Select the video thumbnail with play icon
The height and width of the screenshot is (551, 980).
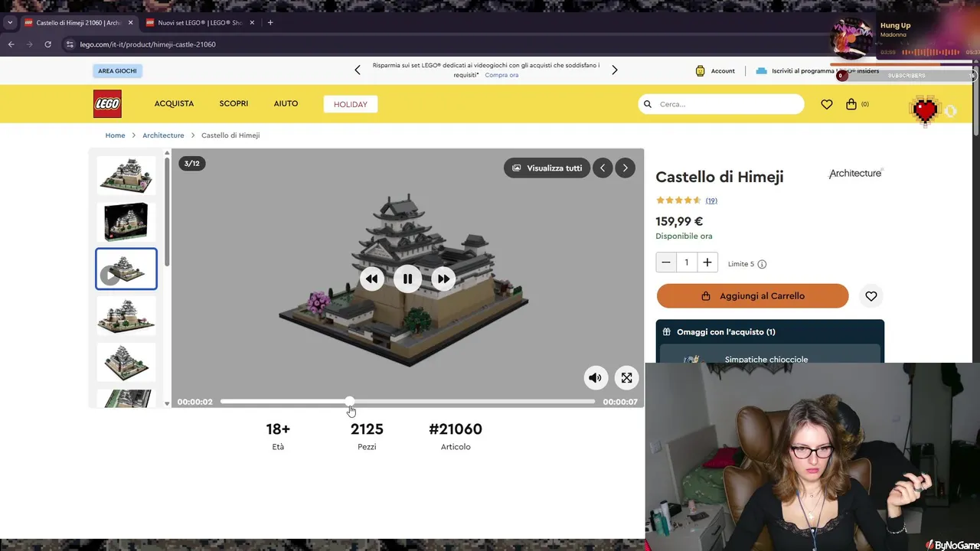(126, 269)
